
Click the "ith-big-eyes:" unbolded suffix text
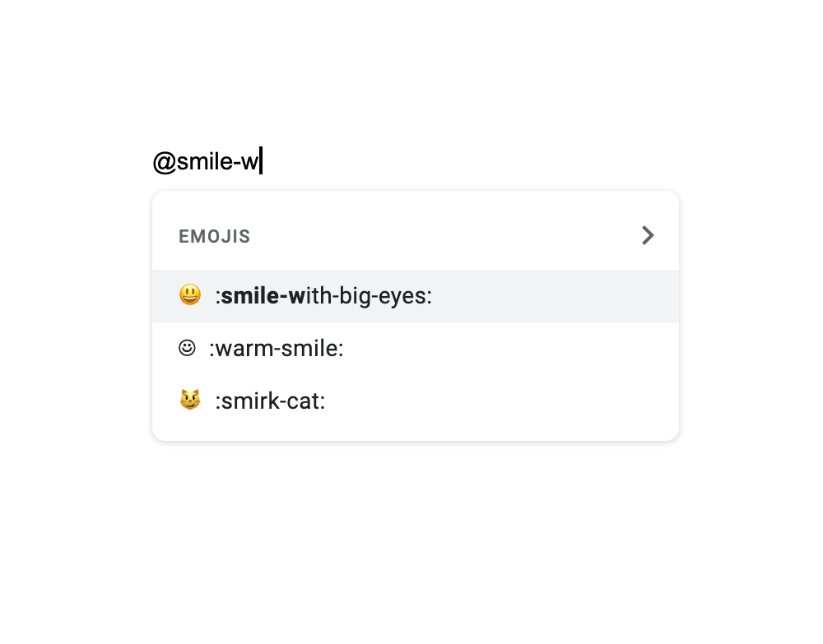point(369,296)
